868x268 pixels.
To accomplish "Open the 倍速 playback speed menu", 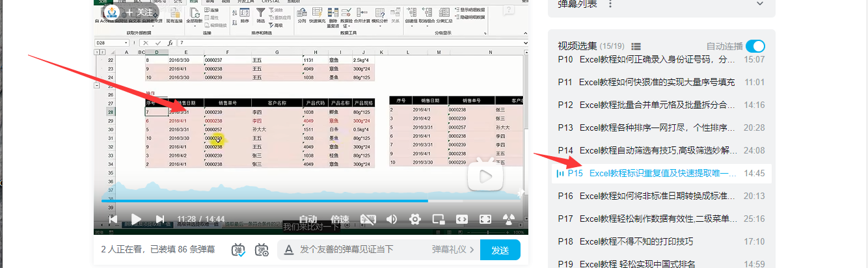I will point(340,219).
